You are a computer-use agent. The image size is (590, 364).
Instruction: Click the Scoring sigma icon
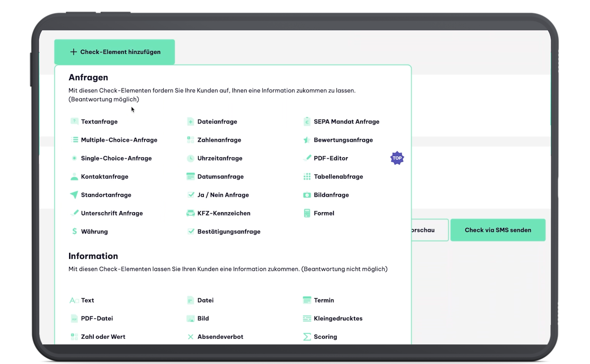(307, 337)
